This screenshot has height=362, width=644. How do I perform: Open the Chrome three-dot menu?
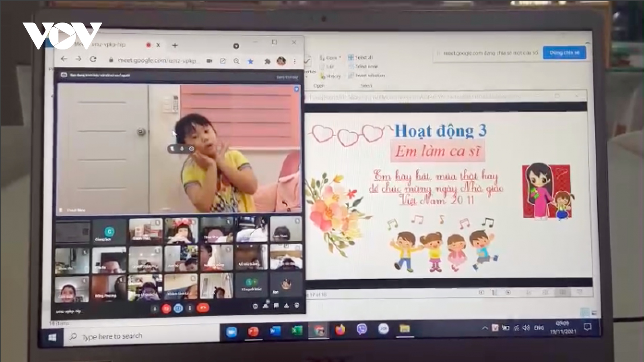pos(295,62)
